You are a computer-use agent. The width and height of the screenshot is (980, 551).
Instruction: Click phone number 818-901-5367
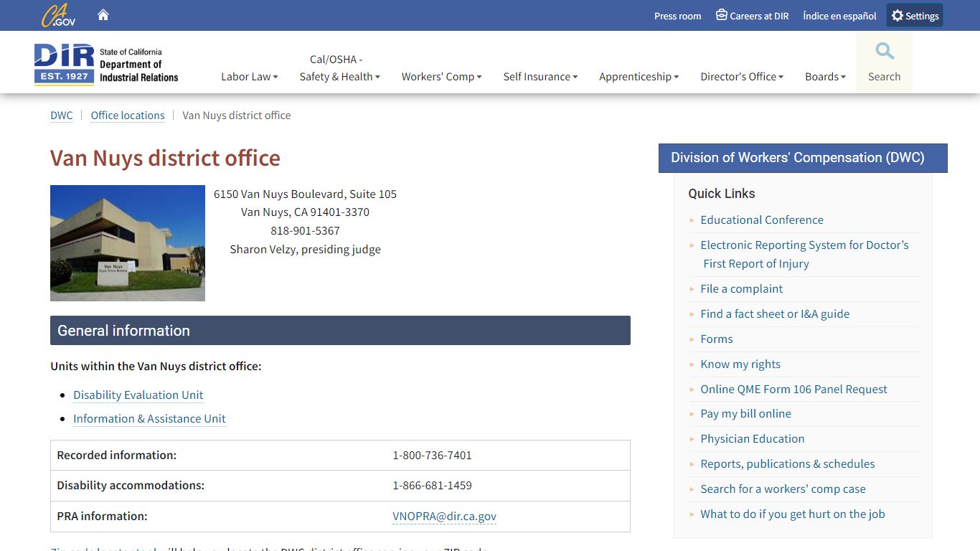pyautogui.click(x=305, y=231)
